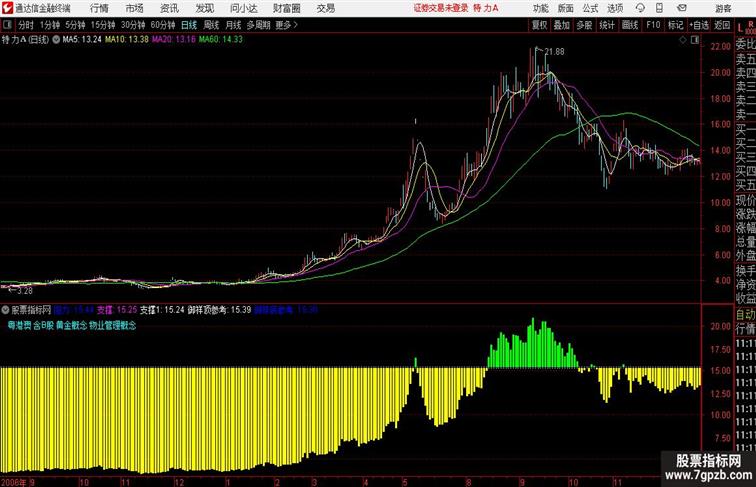The image size is (756, 487).
Task: Expand MA indicator settings dropdown arrow
Action: pos(56,40)
